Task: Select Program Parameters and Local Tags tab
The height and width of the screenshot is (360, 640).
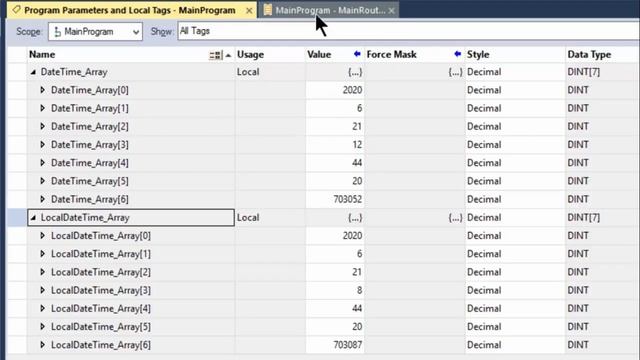Action: click(130, 10)
